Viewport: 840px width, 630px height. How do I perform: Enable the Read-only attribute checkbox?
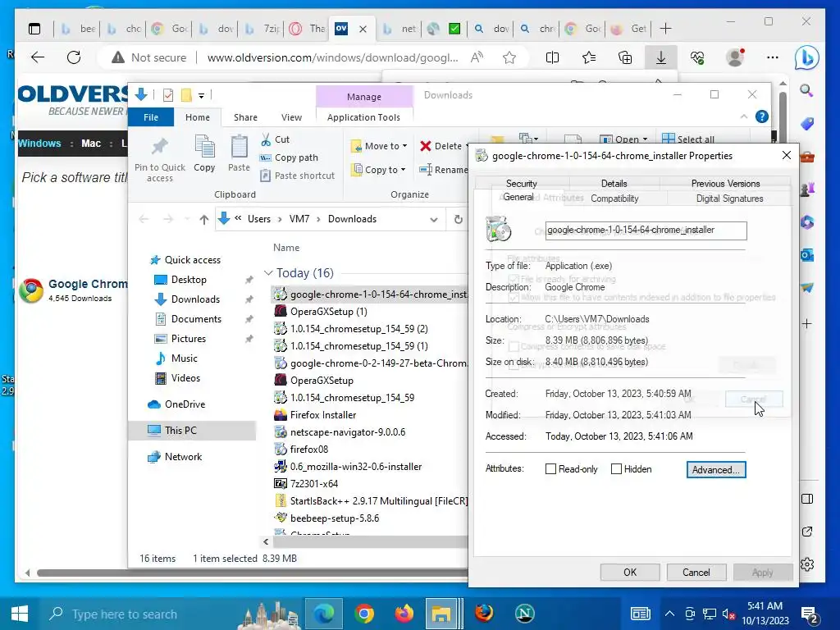click(x=550, y=468)
